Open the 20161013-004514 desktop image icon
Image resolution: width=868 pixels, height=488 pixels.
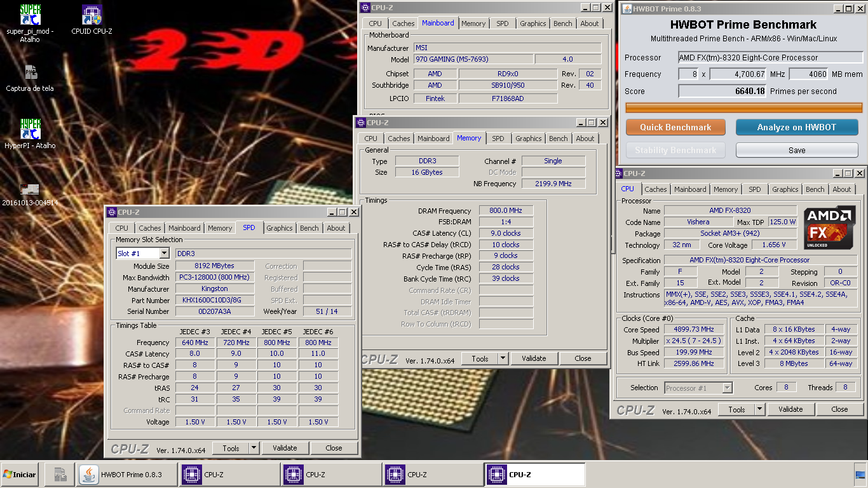30,189
